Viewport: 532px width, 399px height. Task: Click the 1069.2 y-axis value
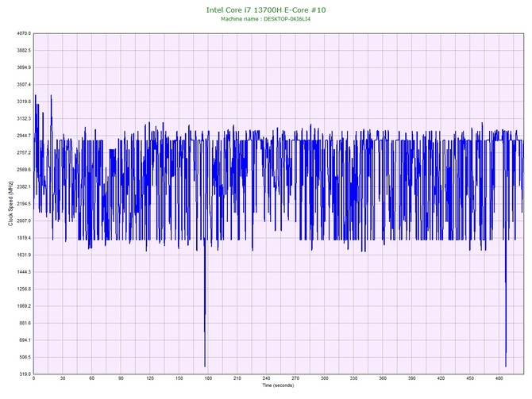24,306
